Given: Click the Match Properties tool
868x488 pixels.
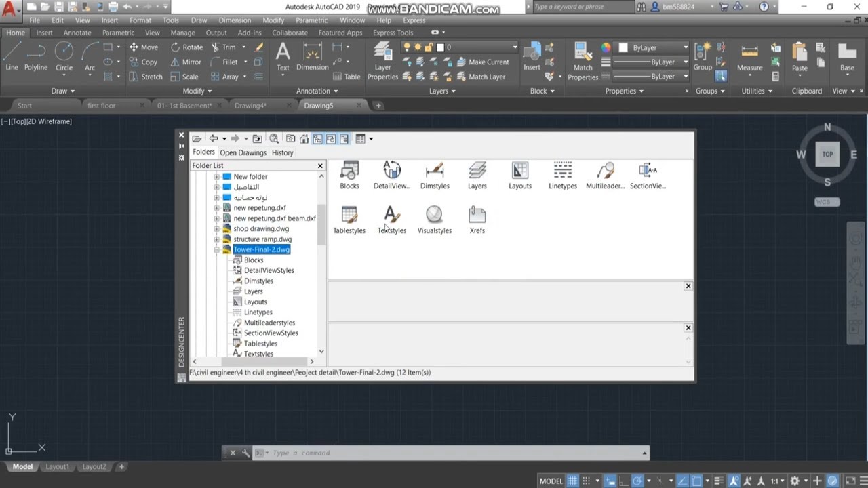Looking at the screenshot, I should click(583, 61).
